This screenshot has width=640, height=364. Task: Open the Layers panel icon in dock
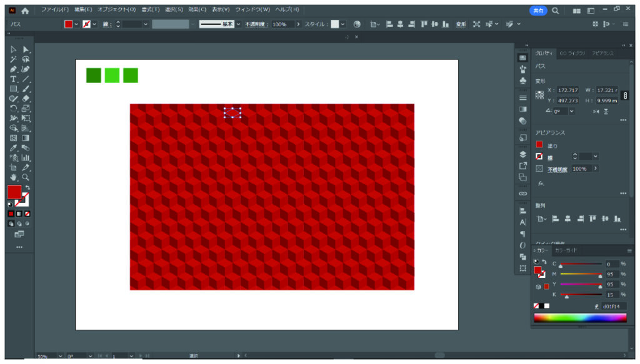[523, 154]
